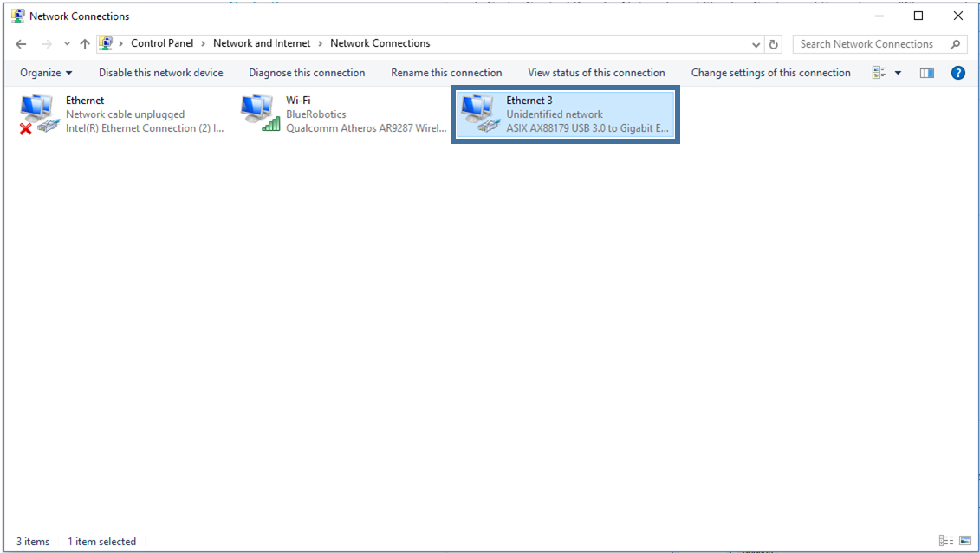Switch to large icons view in status bar
Image resolution: width=980 pixels, height=553 pixels.
[x=965, y=541]
